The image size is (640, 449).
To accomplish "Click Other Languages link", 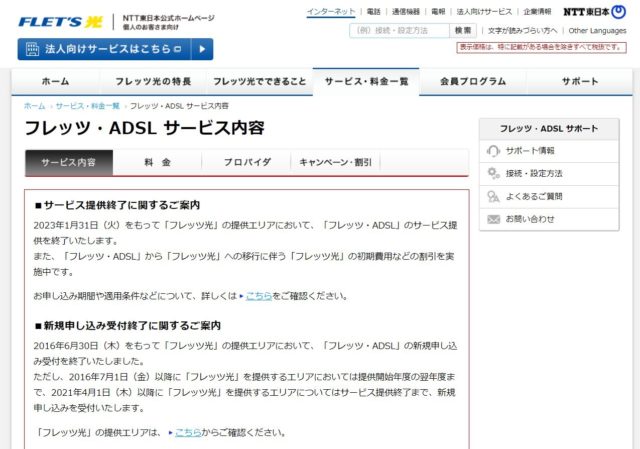I will 597,31.
